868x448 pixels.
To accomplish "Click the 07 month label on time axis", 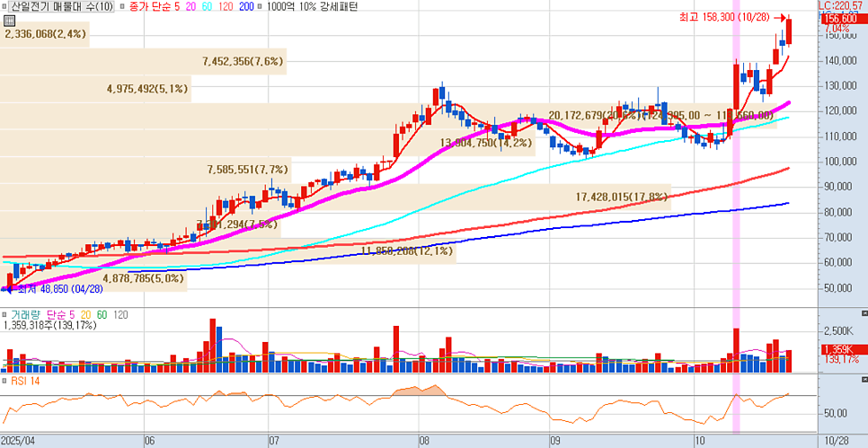I will coord(274,441).
